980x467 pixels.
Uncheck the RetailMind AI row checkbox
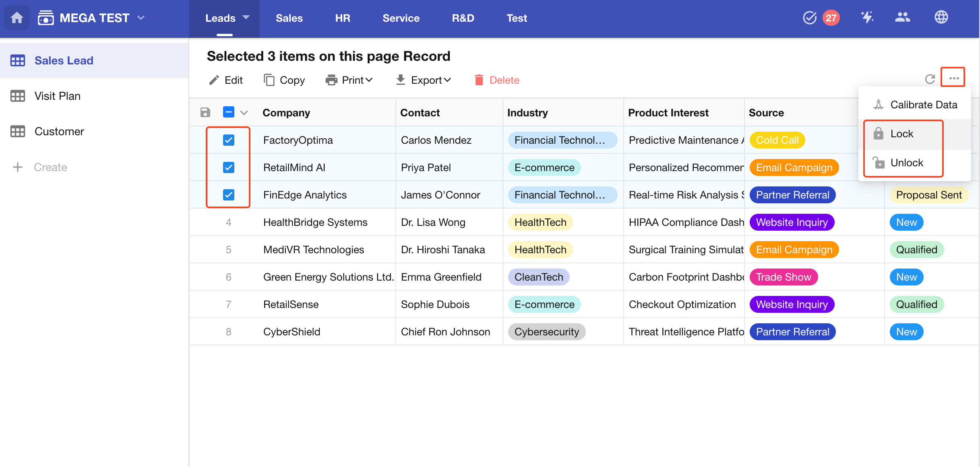228,167
